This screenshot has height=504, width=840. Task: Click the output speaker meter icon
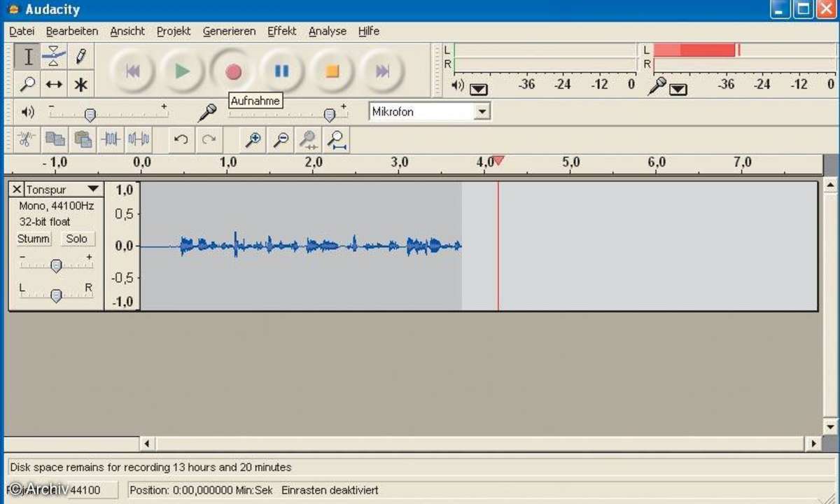(x=457, y=85)
